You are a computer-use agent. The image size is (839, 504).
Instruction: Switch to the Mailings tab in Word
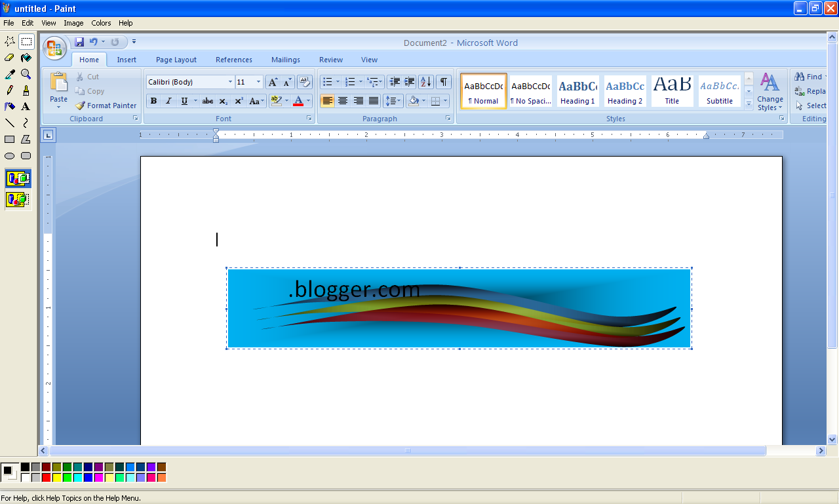coord(286,60)
